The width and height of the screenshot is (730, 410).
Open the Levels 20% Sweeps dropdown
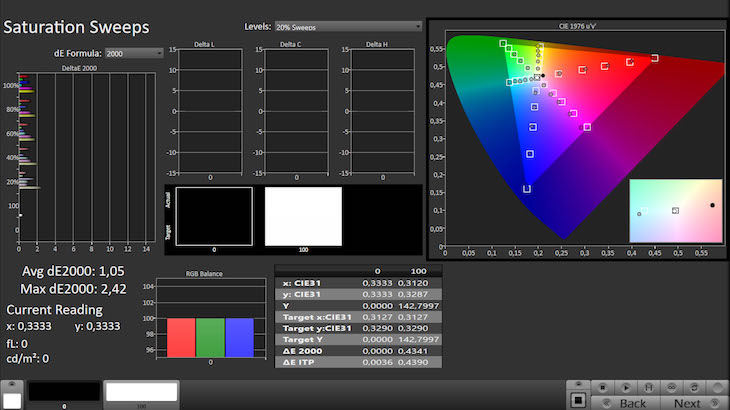pyautogui.click(x=346, y=26)
